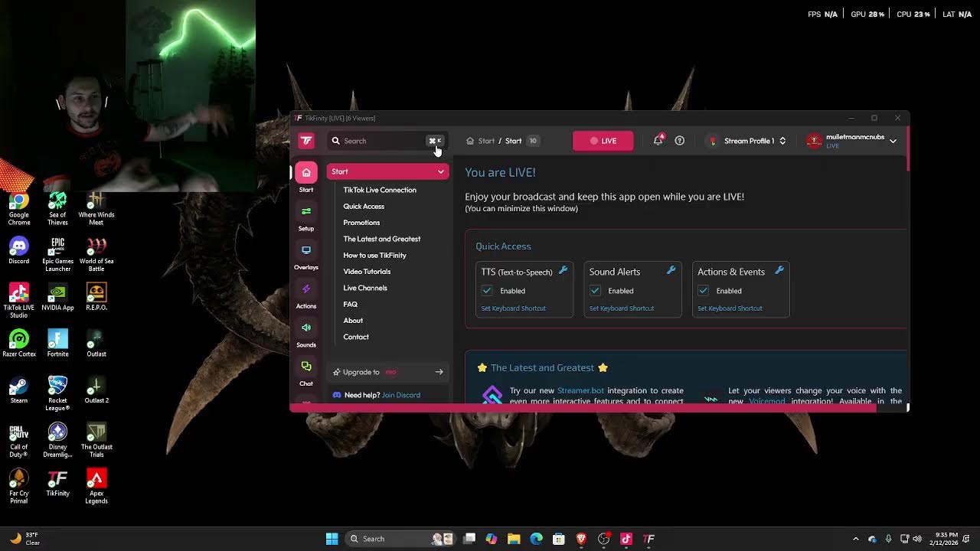The height and width of the screenshot is (551, 980).
Task: Configure Sound Alerts with its wrench icon
Action: tap(671, 270)
